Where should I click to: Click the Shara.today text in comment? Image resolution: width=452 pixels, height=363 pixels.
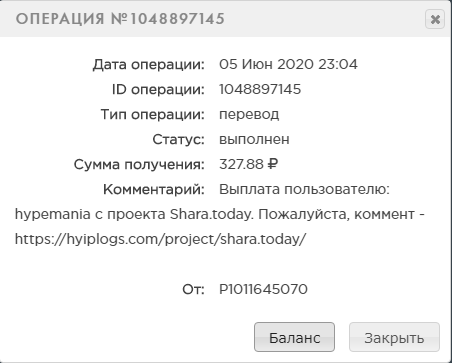(210, 214)
